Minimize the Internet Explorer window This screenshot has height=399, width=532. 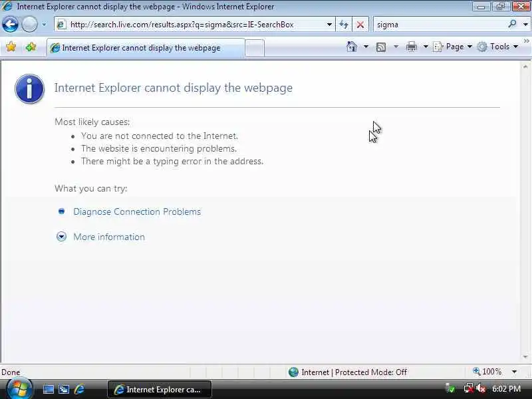click(481, 7)
